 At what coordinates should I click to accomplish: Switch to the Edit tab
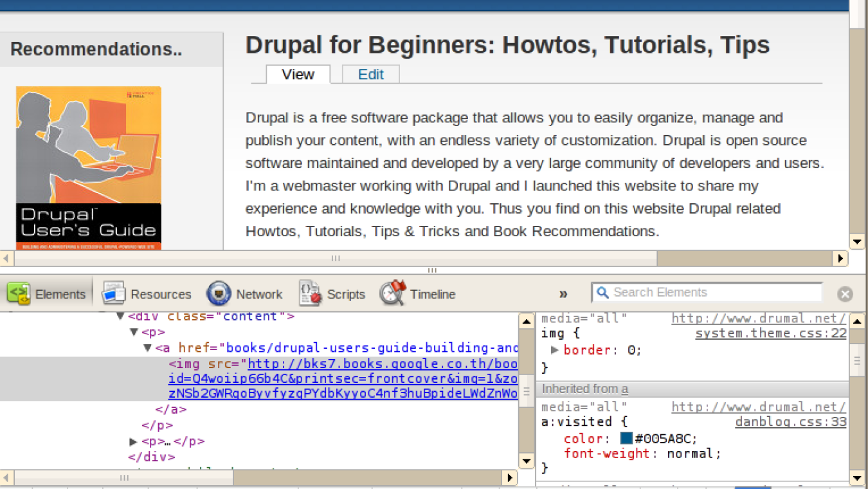pyautogui.click(x=371, y=74)
